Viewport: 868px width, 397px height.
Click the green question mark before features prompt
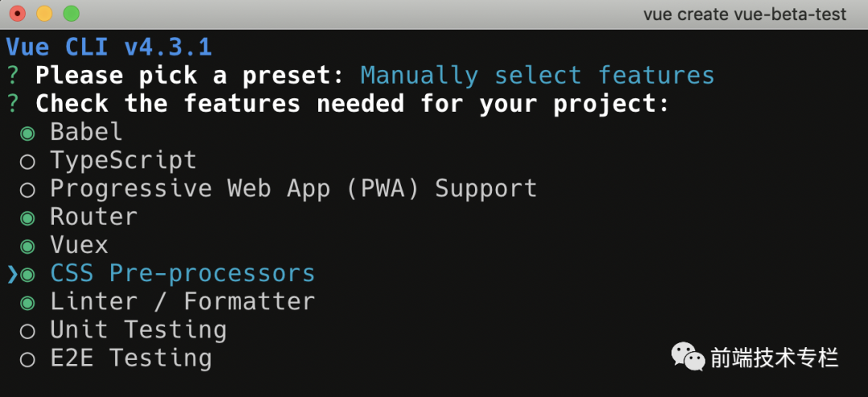(13, 104)
